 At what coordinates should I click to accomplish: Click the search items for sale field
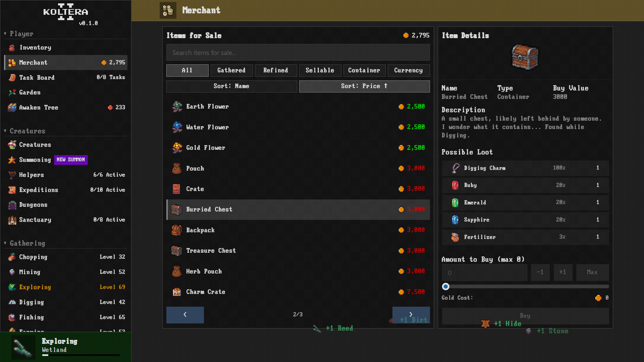[298, 52]
